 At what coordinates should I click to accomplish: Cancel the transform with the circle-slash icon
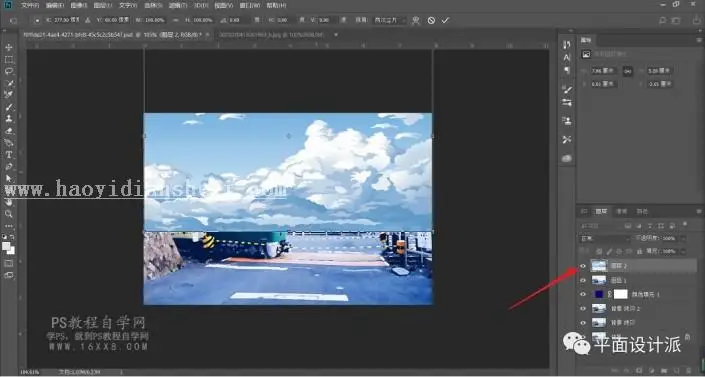[431, 20]
